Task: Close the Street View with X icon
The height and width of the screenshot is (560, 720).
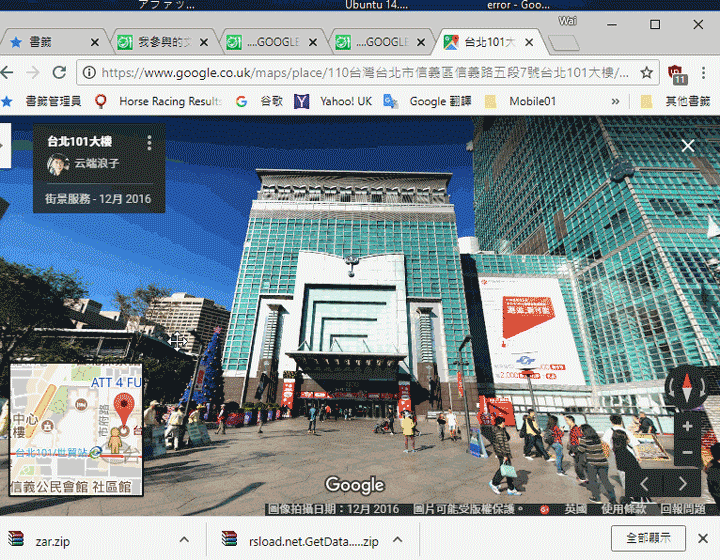Action: point(687,146)
